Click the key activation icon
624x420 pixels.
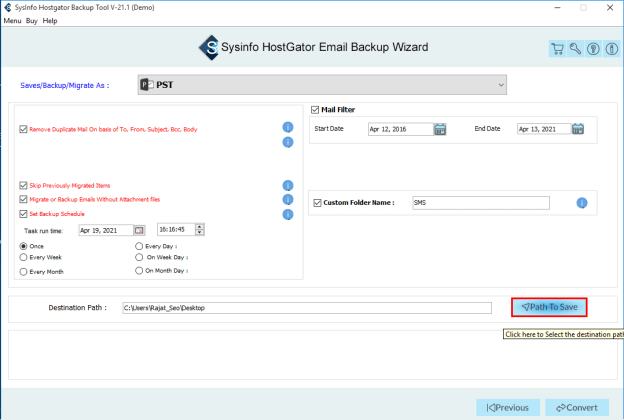tap(575, 48)
